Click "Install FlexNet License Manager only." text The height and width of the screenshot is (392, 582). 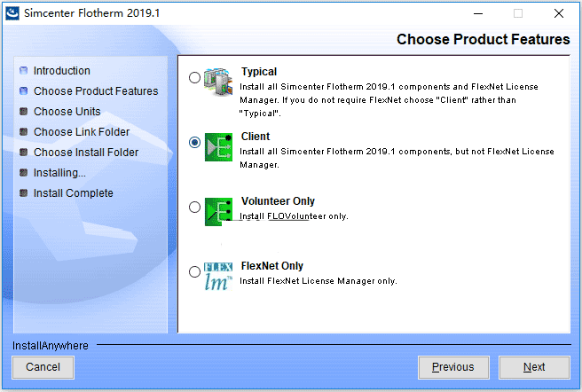[319, 281]
